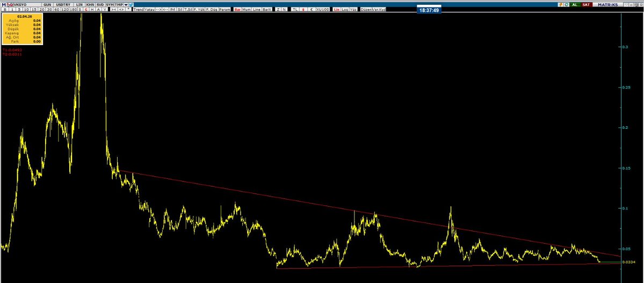Click the F. Düş toolbar button
The image size is (644, 283).
pyautogui.click(x=212, y=9)
